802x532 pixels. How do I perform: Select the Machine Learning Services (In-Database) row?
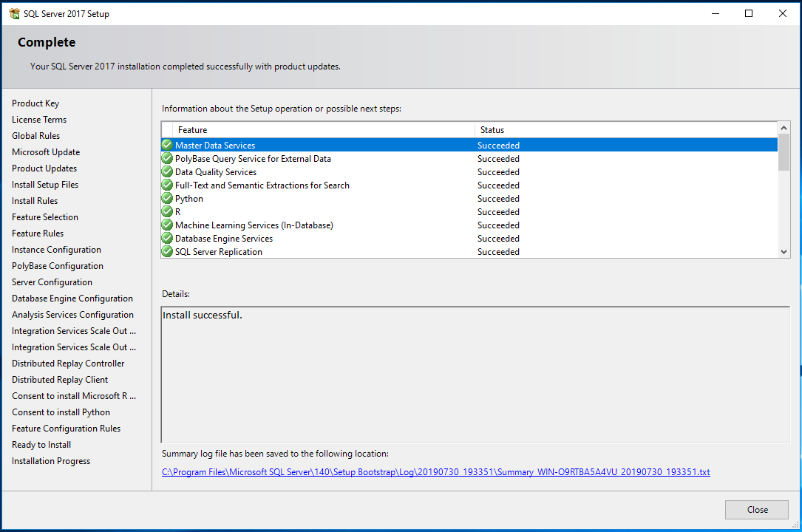tap(254, 225)
